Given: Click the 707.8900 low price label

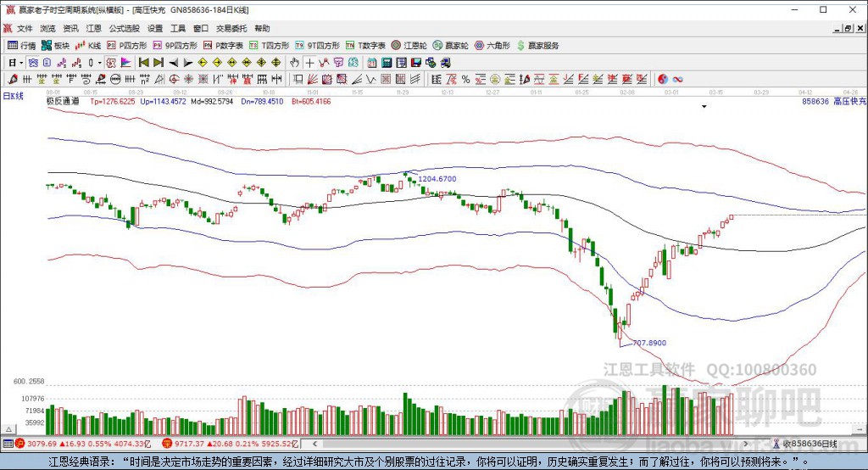Looking at the screenshot, I should click(649, 343).
